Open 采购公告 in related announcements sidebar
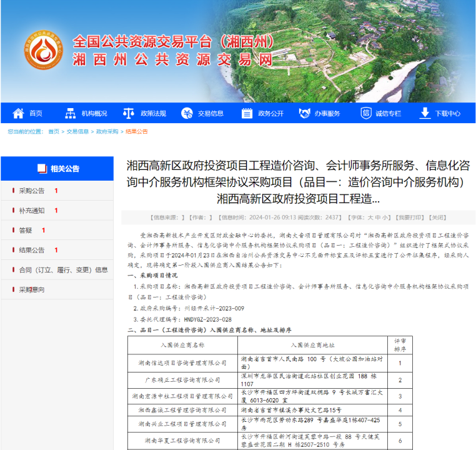This screenshot has height=450, width=476. (32, 191)
